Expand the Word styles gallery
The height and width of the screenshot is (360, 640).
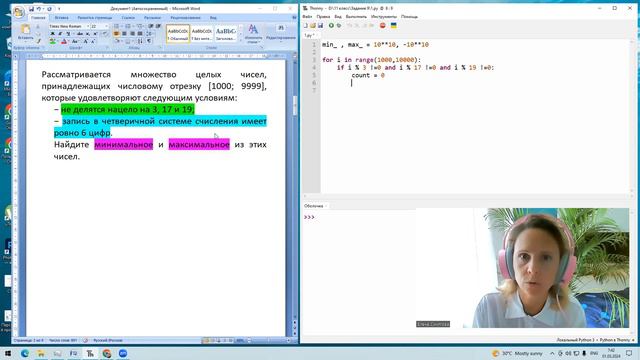pyautogui.click(x=240, y=40)
